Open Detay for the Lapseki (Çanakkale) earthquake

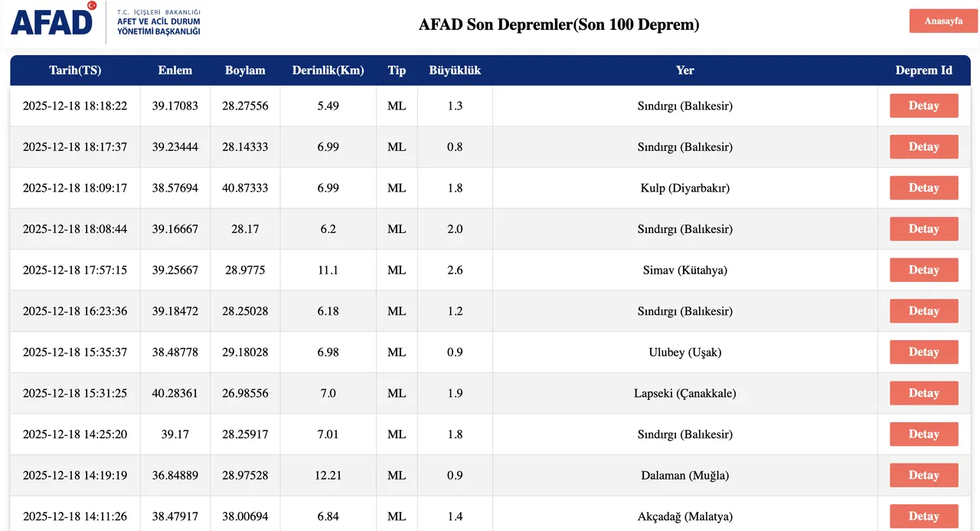click(x=923, y=393)
